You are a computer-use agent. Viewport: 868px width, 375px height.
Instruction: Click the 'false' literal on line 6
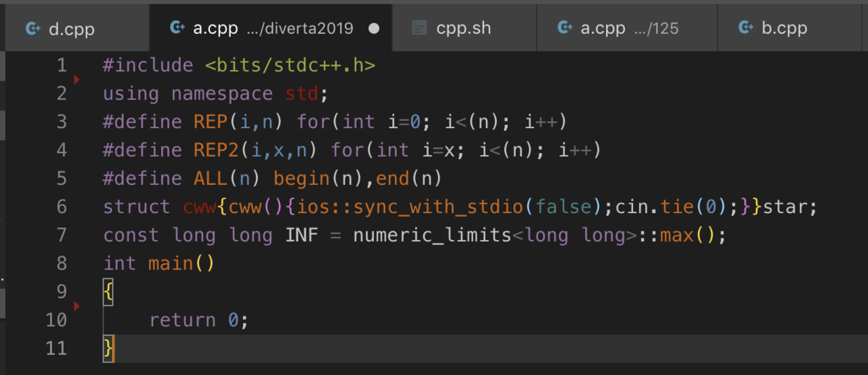click(563, 207)
